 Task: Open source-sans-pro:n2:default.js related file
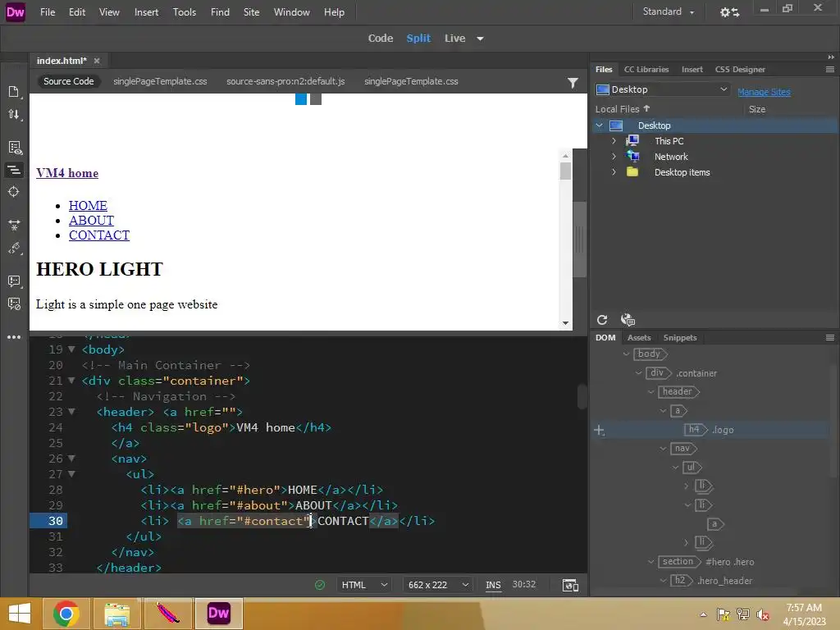point(285,81)
